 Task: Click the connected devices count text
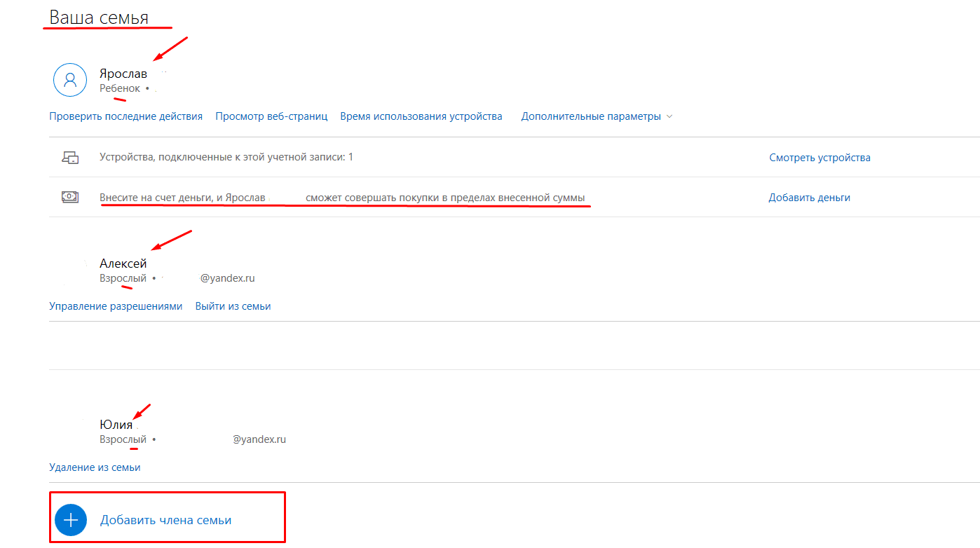pos(226,158)
